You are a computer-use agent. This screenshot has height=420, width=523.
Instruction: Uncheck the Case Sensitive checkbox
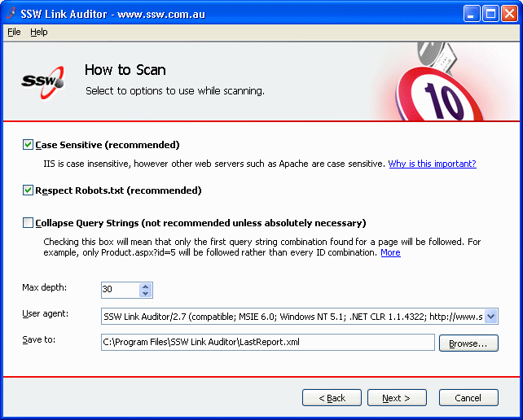(x=29, y=145)
